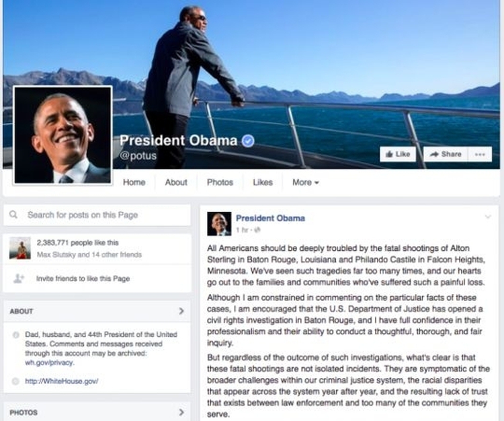Open the three-dots more actions button
The width and height of the screenshot is (504, 421).
(x=480, y=155)
